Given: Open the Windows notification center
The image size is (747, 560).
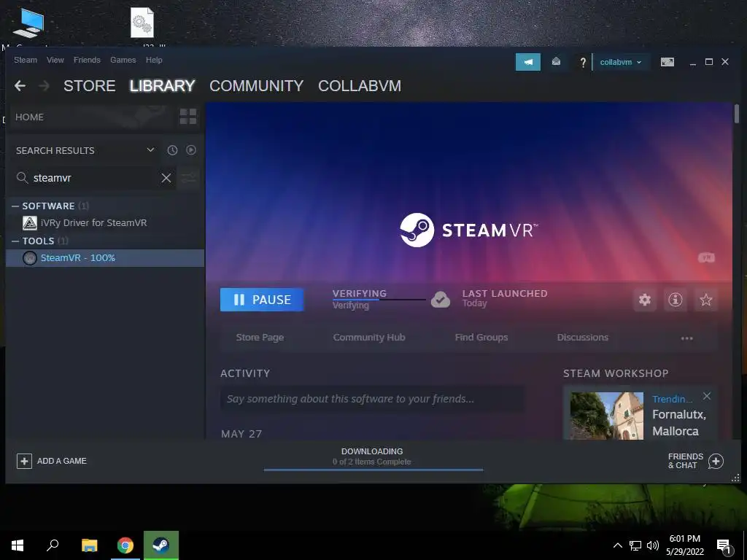Looking at the screenshot, I should coord(724,546).
